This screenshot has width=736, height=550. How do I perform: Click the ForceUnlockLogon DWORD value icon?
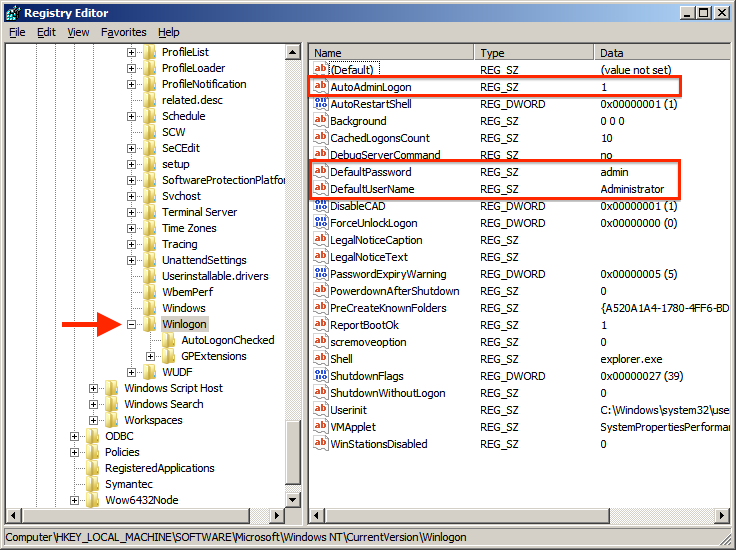(321, 222)
